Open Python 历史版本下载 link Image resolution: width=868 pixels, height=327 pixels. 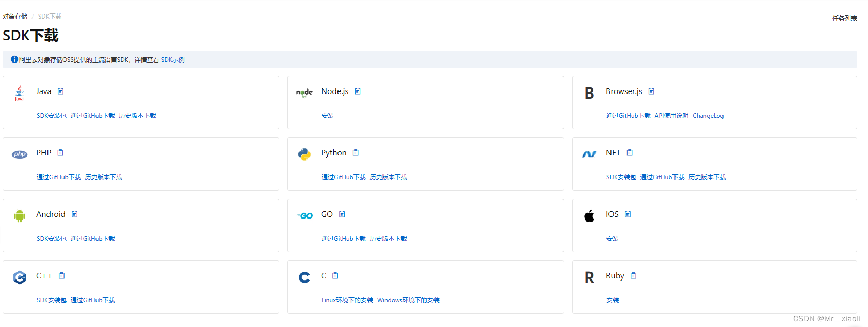pos(389,177)
